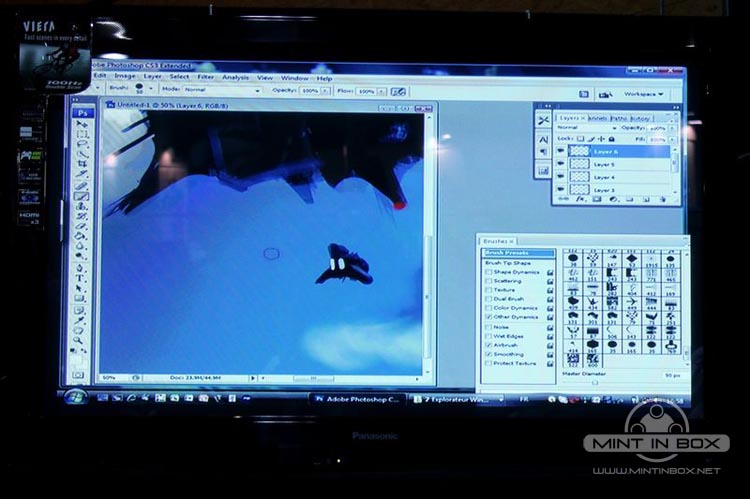The image size is (750, 499).
Task: Click the document horizontal scrollbar thumb
Action: [313, 378]
